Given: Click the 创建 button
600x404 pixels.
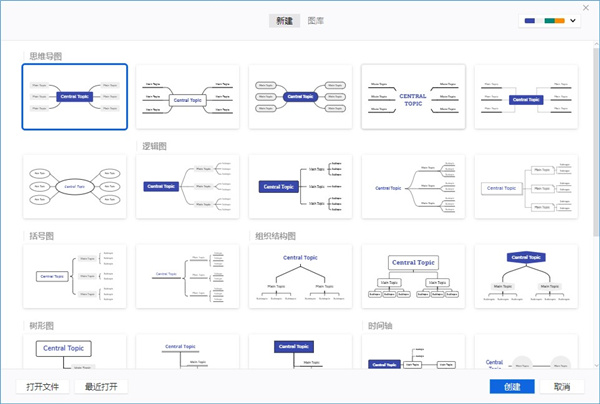Looking at the screenshot, I should [512, 387].
